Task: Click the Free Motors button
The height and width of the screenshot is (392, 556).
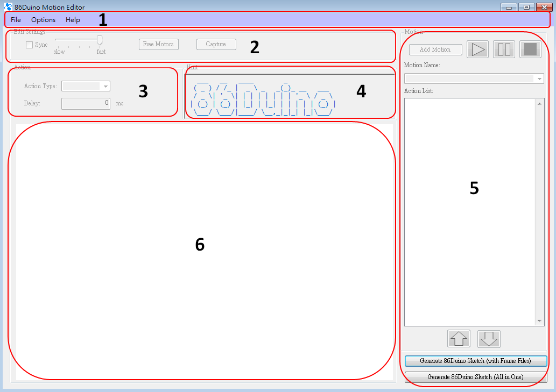Action: (158, 44)
